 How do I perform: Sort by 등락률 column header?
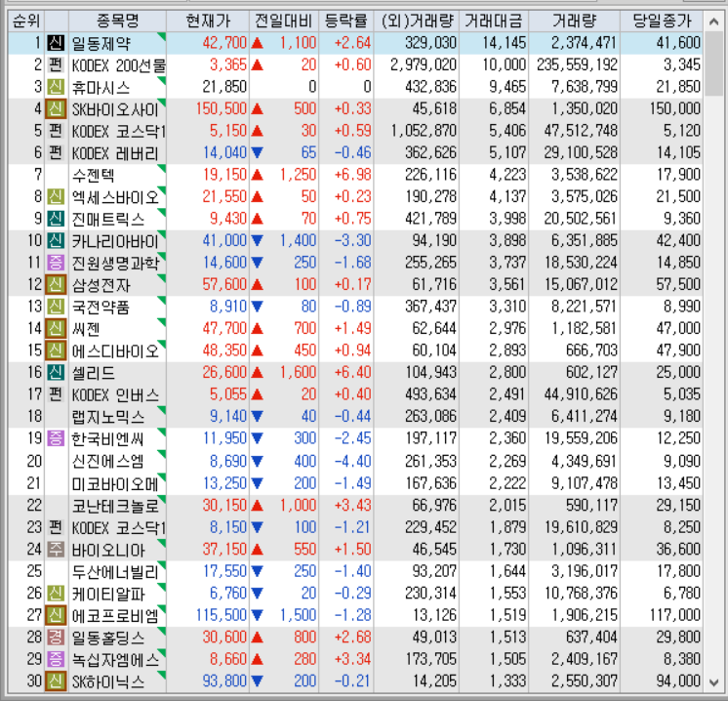(x=345, y=21)
